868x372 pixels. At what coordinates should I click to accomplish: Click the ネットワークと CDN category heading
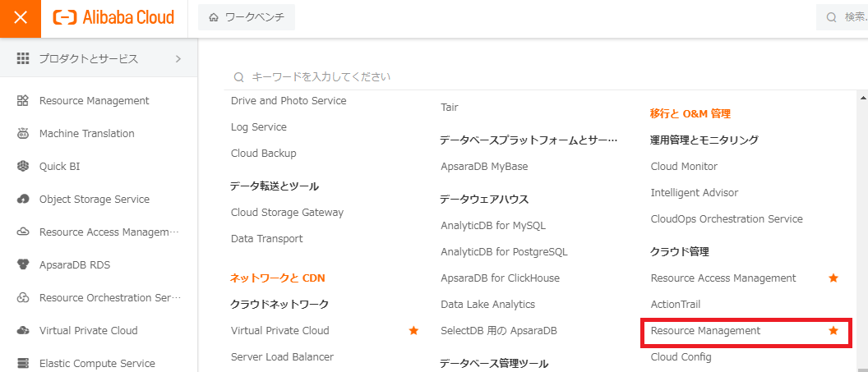point(277,278)
